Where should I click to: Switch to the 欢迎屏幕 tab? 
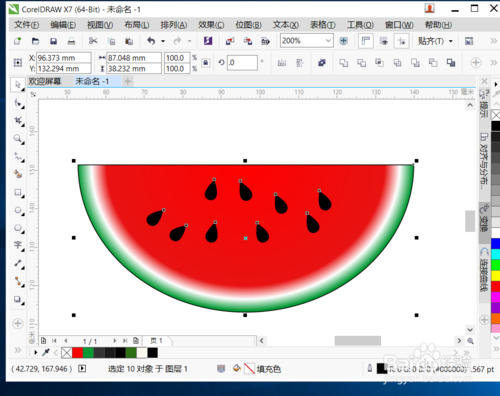point(45,81)
